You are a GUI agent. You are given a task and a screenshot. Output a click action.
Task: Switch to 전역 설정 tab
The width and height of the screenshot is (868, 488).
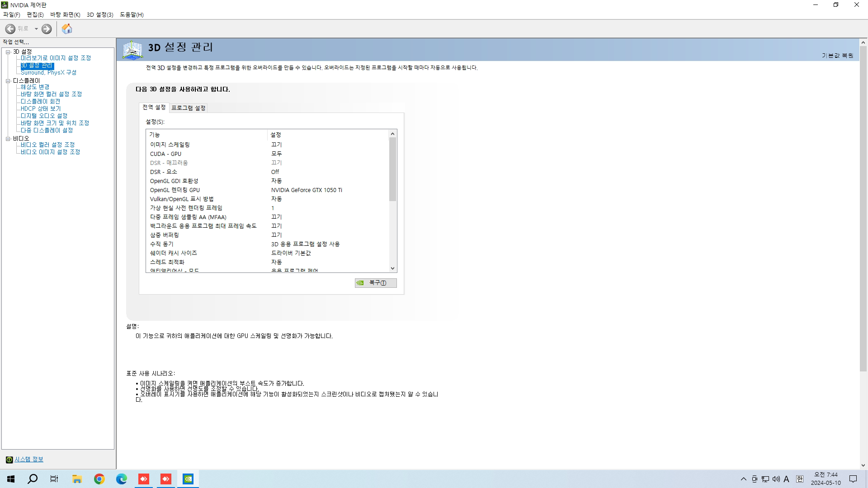click(154, 108)
